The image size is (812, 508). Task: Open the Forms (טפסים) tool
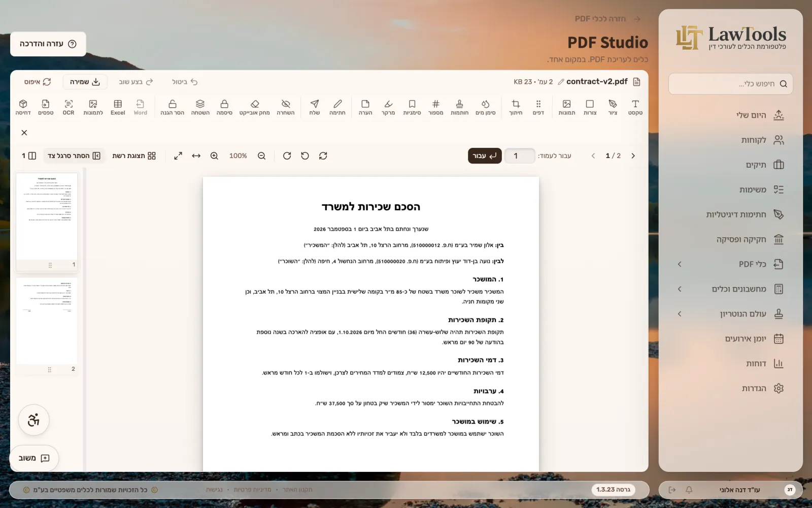click(46, 107)
